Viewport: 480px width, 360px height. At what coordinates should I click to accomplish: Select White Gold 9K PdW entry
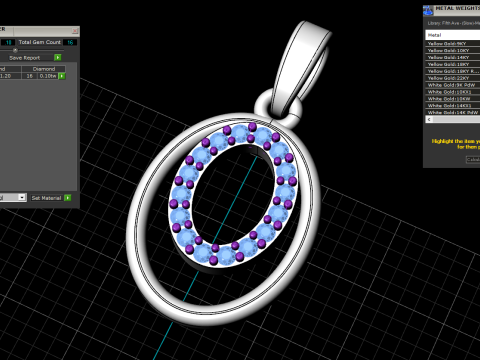[x=453, y=85]
